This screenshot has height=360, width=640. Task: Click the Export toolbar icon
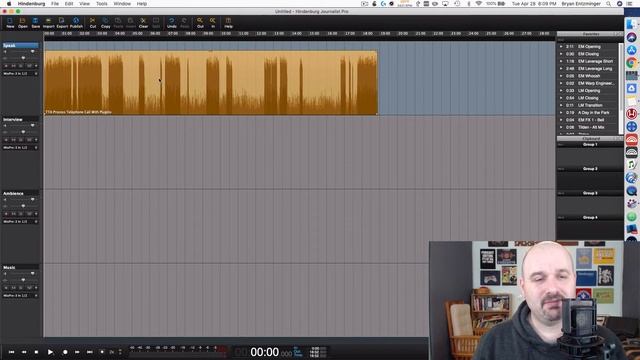pyautogui.click(x=62, y=23)
